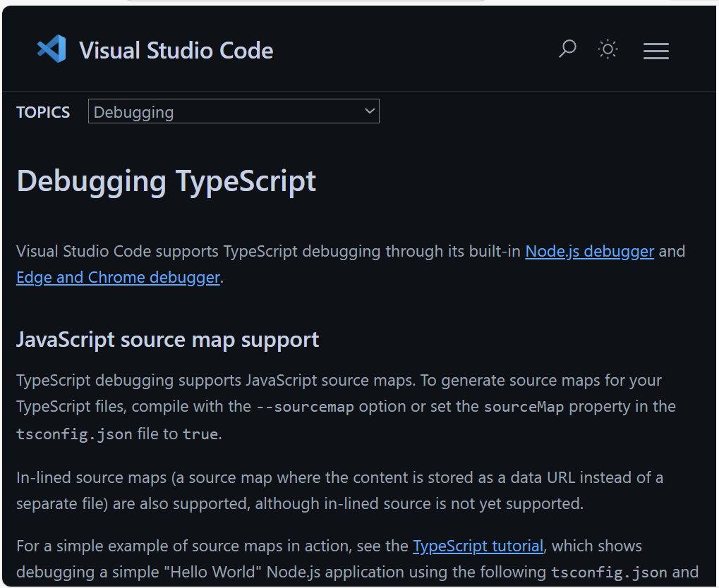Open the hamburger navigation menu
Image resolution: width=719 pixels, height=588 pixels.
coord(655,51)
